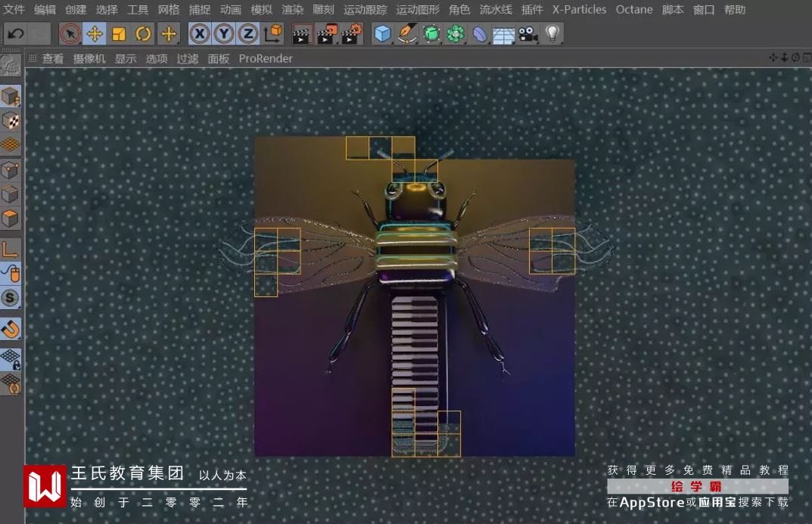
Task: Open the 插件 menu
Action: 532,9
